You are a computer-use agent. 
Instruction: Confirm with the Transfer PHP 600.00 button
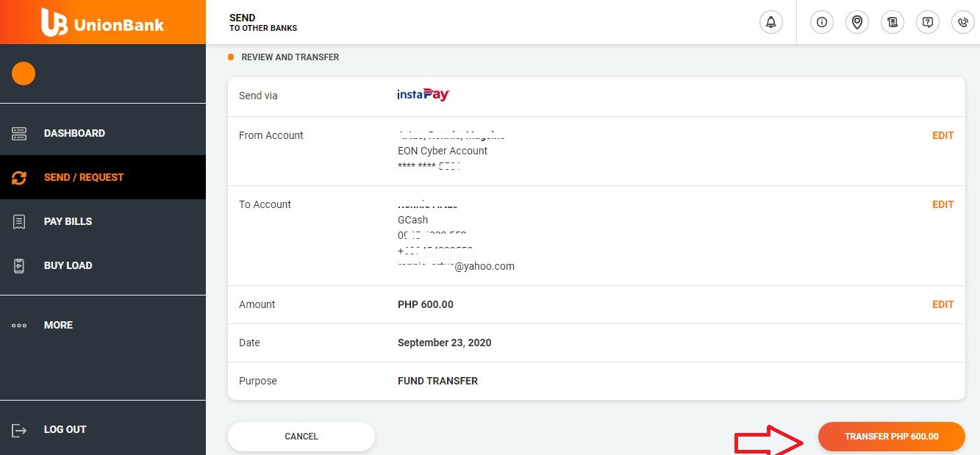pos(891,436)
